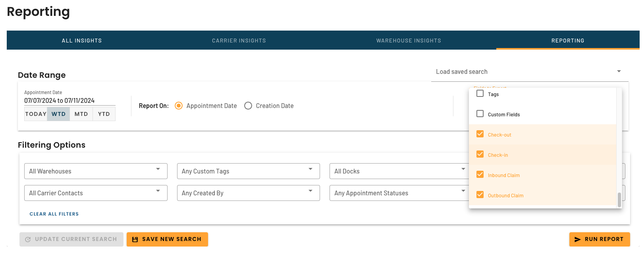Image resolution: width=644 pixels, height=266 pixels.
Task: Click Clear All Filters link
Action: pos(54,214)
